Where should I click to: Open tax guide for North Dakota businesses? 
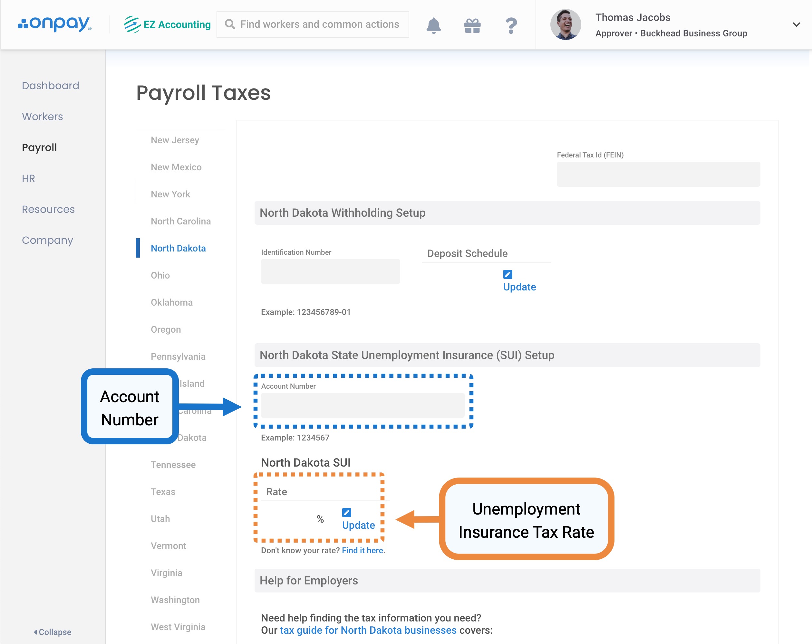pos(368,630)
